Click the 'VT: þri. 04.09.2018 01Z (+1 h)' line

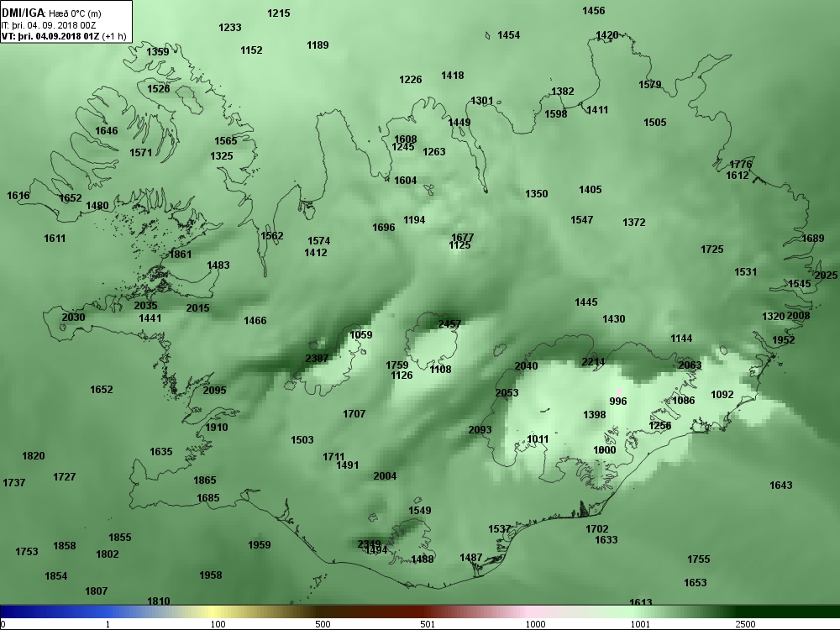(x=65, y=36)
